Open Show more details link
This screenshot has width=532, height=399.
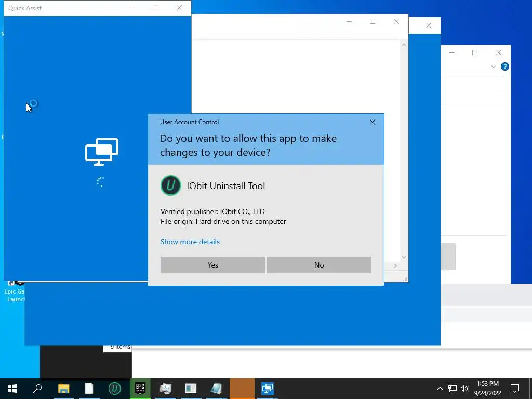point(190,242)
